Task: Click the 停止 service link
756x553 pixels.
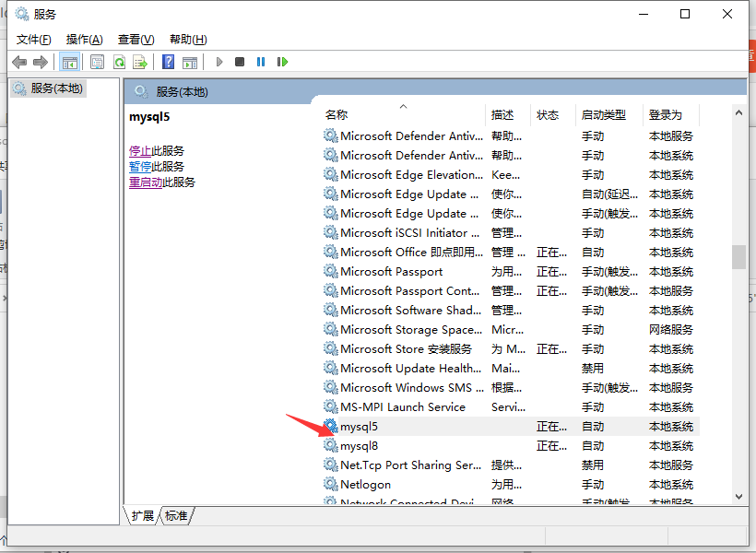Action: tap(140, 151)
